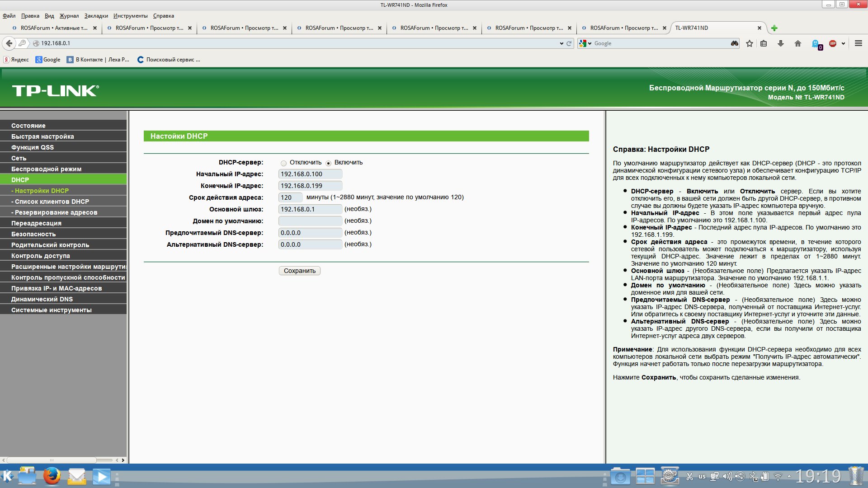The width and height of the screenshot is (868, 488).
Task: Select the Отключить DHCP server radio button
Action: tap(283, 163)
